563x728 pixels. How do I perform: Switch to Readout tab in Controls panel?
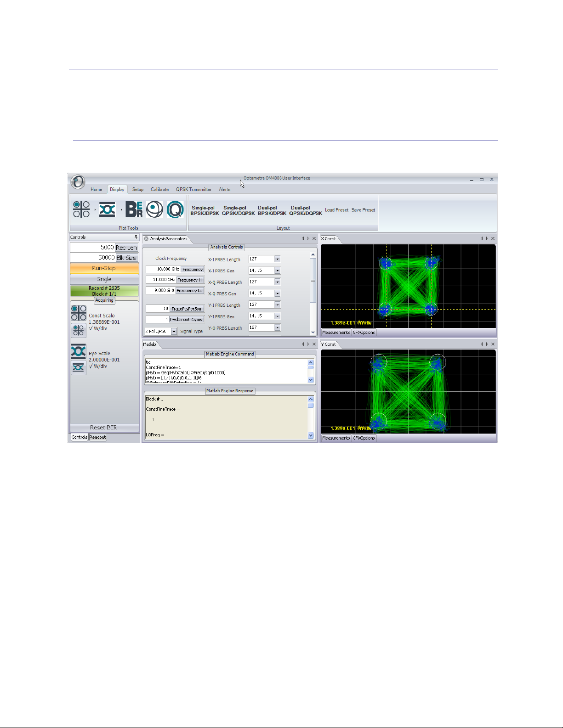click(x=98, y=437)
